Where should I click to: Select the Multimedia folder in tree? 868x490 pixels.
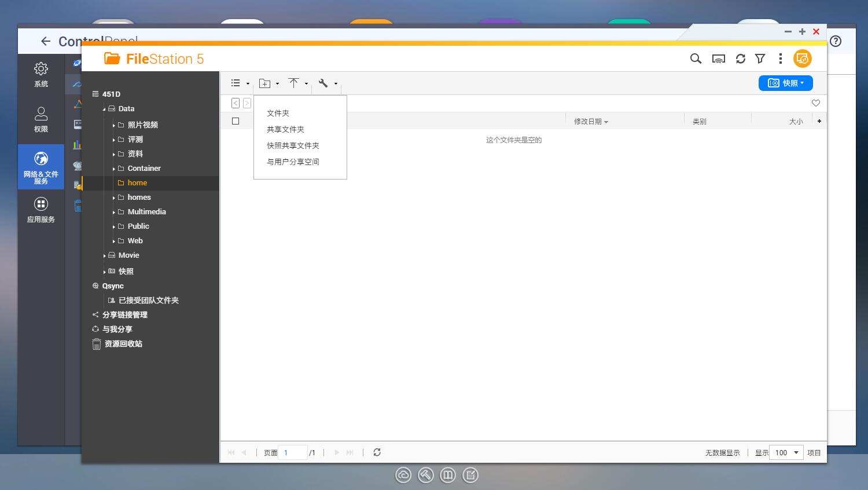tap(146, 212)
